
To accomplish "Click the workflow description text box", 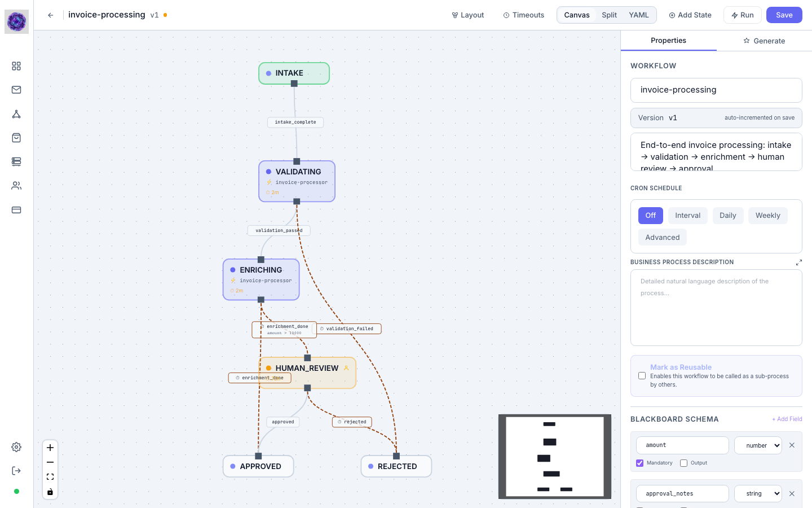I will tap(716, 152).
